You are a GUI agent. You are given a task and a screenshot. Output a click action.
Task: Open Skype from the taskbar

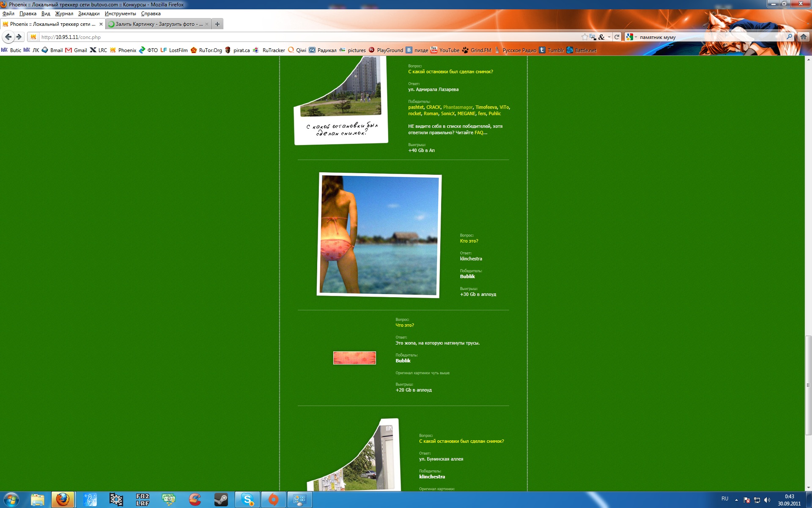[x=247, y=500]
